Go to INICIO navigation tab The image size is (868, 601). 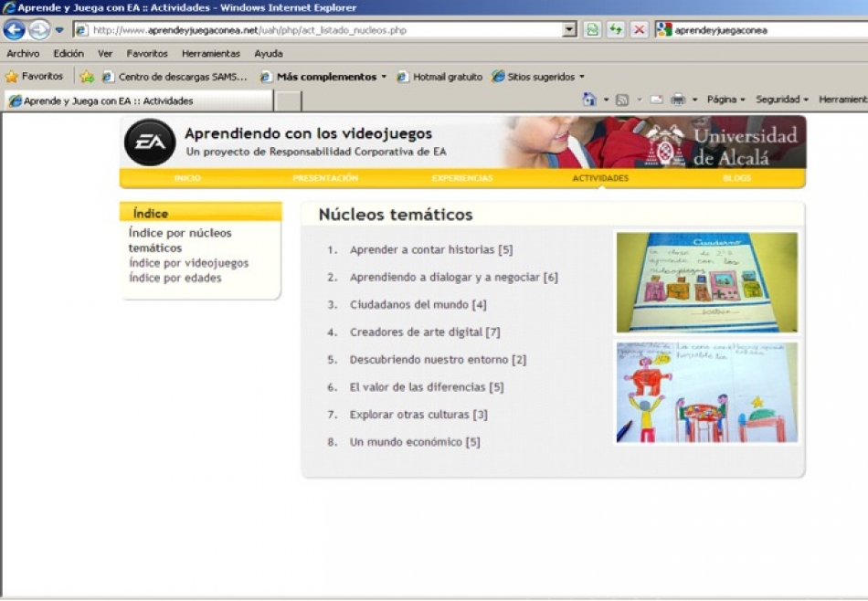pyautogui.click(x=187, y=178)
